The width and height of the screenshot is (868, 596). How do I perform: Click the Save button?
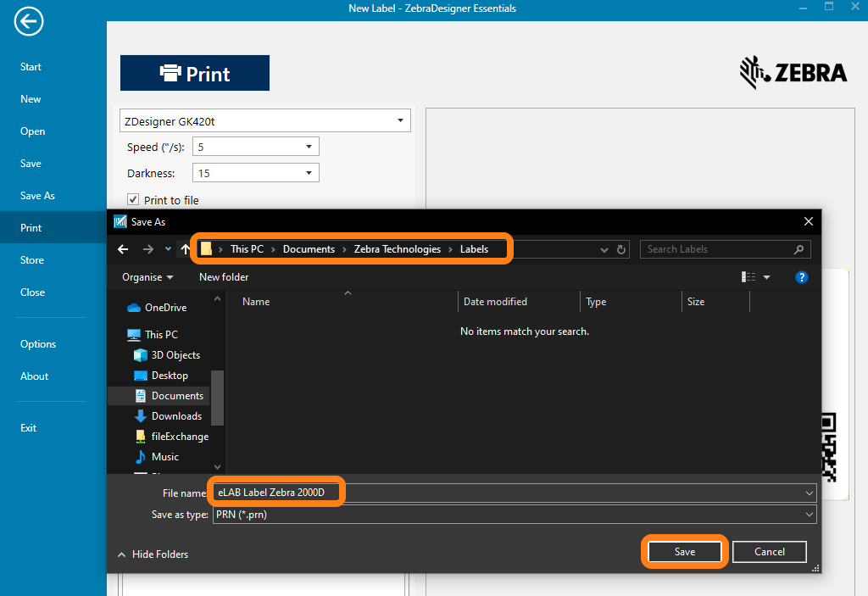[x=684, y=552]
